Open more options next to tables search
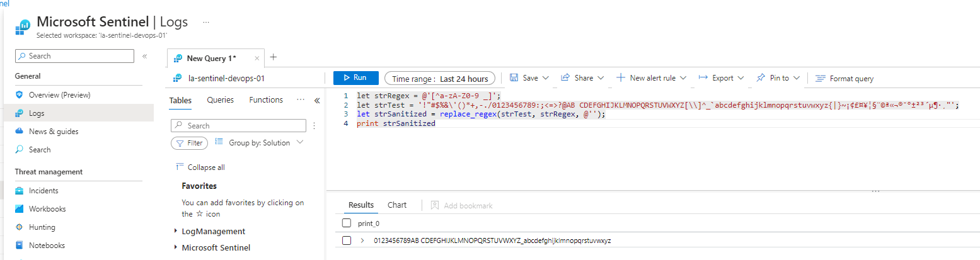Screen dimensions: 980x260 pos(314,126)
